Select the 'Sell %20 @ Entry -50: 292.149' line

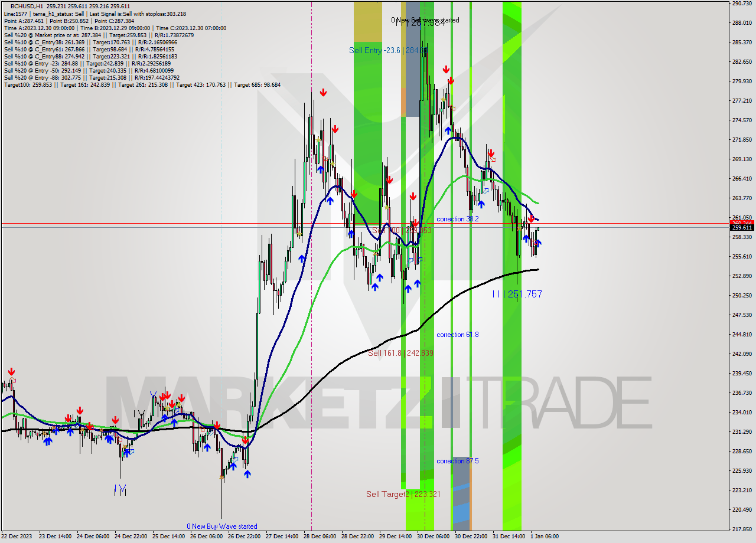[x=89, y=70]
